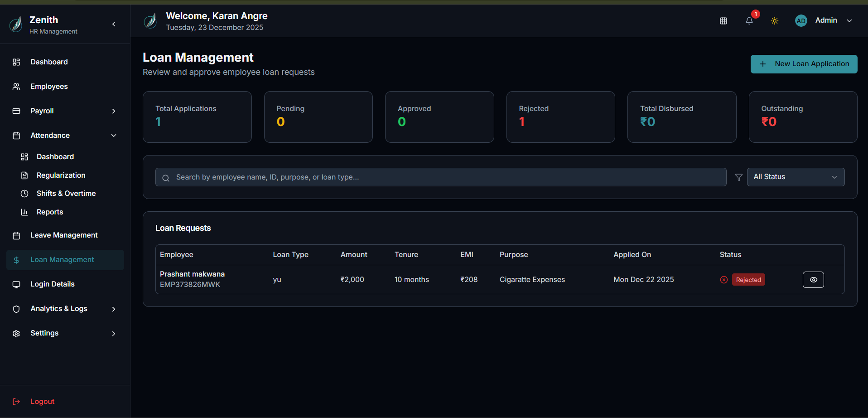The width and height of the screenshot is (868, 418).
Task: Open the grid apps icon in header
Action: 723,21
